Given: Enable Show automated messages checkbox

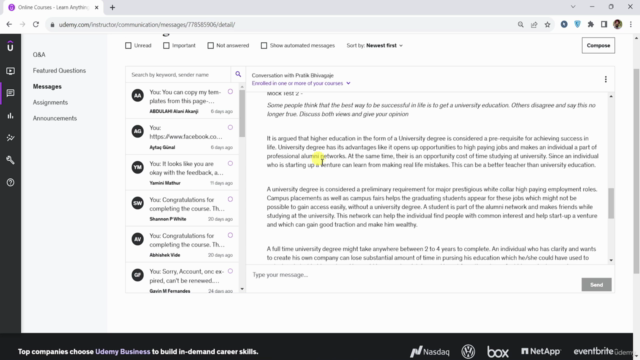Looking at the screenshot, I should point(264,45).
